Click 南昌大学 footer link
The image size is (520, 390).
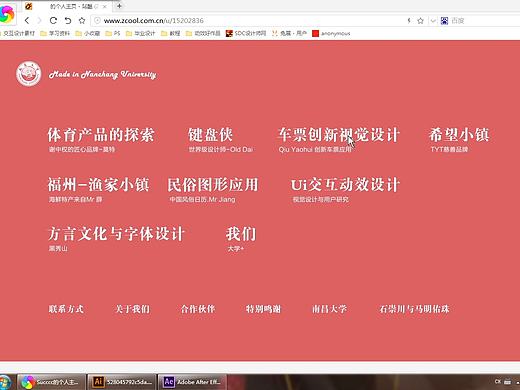coord(329,309)
